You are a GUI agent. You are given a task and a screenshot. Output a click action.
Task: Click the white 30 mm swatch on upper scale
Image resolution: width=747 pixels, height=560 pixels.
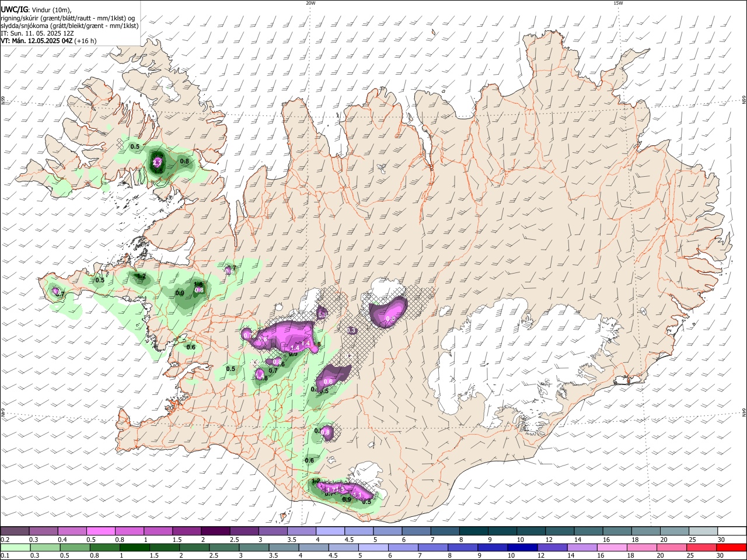pos(732,531)
